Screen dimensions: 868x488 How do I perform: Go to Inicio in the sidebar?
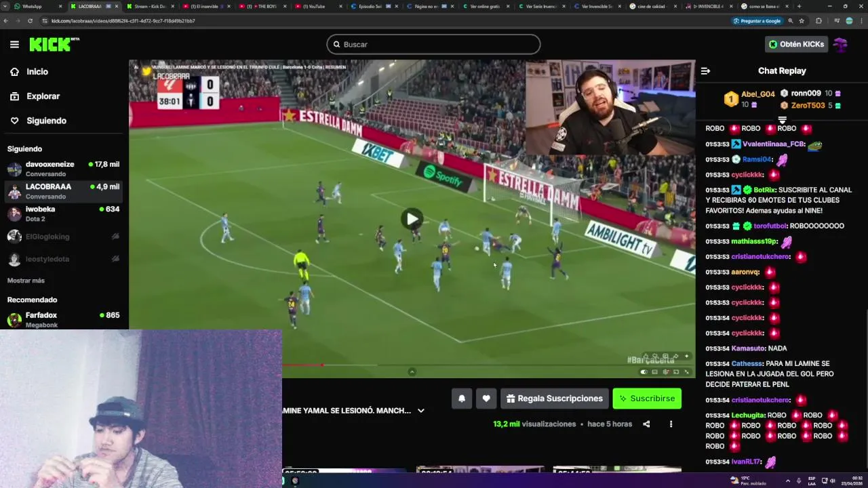coord(37,71)
